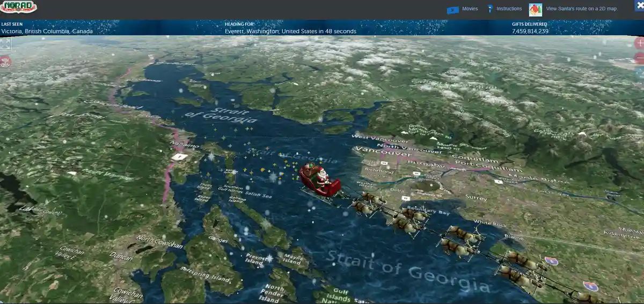
Task: Close the tracker with the X button
Action: pos(639,5)
